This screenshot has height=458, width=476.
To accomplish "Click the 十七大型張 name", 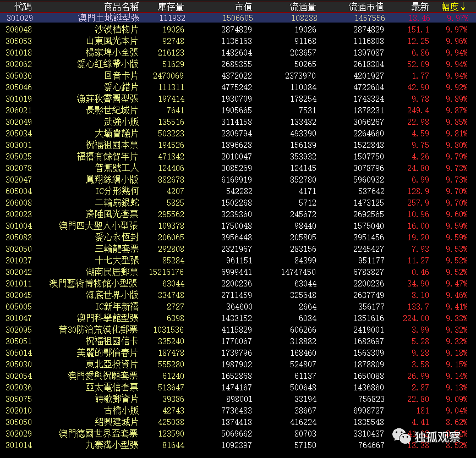I will [x=117, y=260].
